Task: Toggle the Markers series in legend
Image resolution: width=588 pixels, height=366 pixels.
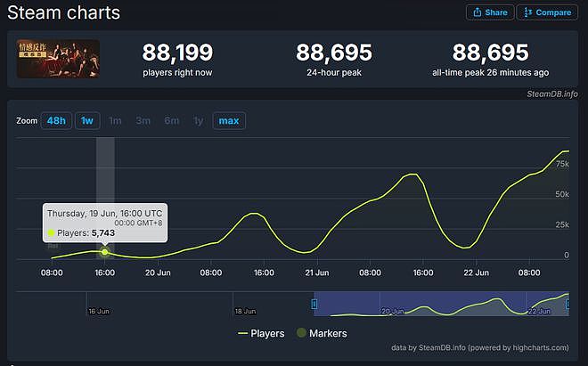Action: pos(322,333)
